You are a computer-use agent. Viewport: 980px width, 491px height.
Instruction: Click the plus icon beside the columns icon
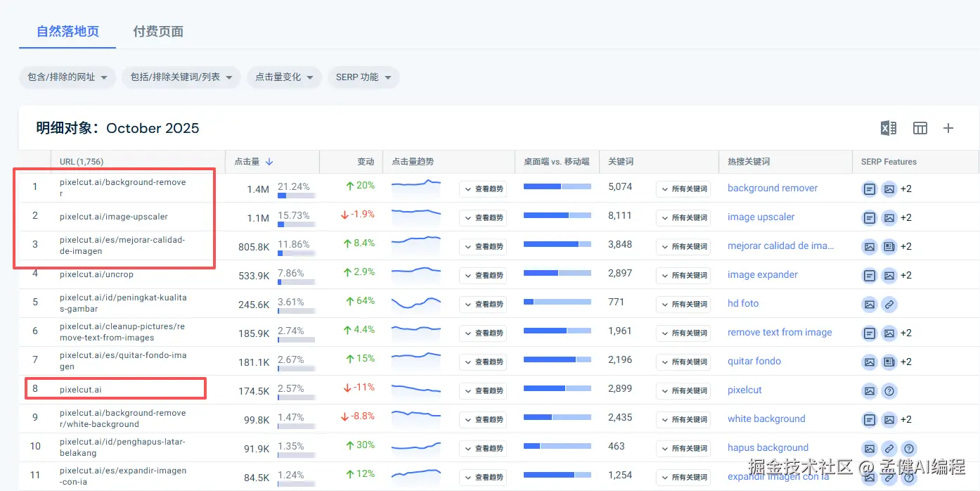[x=948, y=128]
